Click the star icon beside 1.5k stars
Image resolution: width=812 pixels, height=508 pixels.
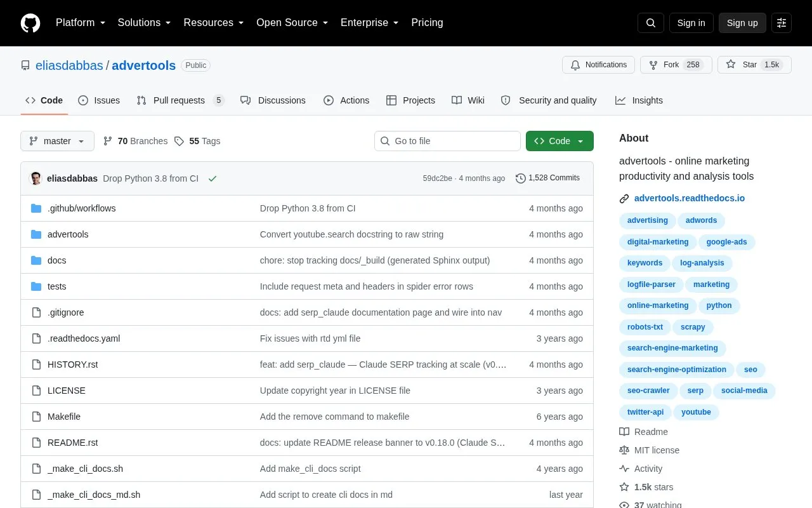pyautogui.click(x=624, y=487)
